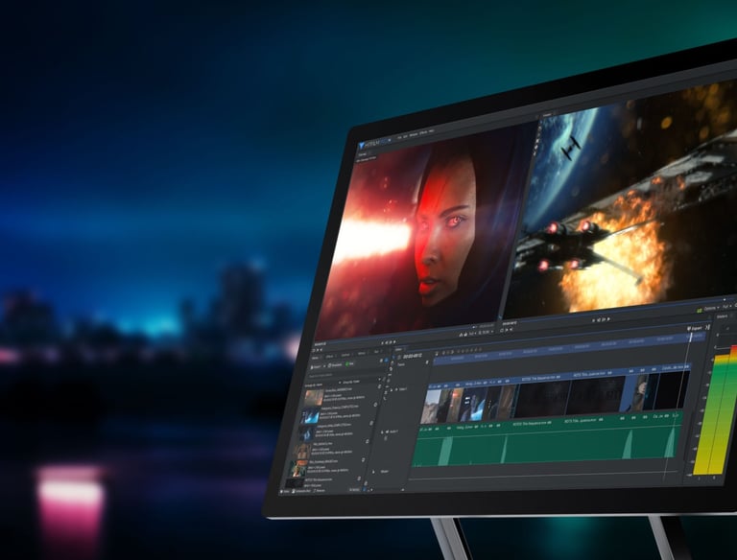Select the blue lightning media clip thumbnail
Viewport: 737px width, 560px height.
pos(310,416)
